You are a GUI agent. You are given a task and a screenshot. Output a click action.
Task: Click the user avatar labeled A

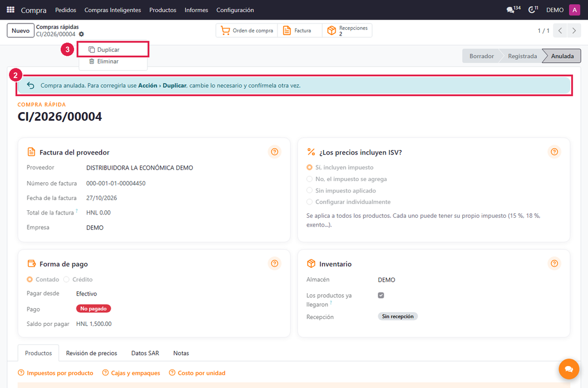(x=574, y=10)
